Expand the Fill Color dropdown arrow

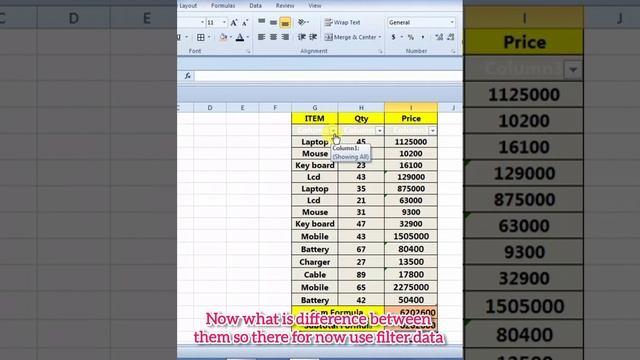tap(231, 38)
